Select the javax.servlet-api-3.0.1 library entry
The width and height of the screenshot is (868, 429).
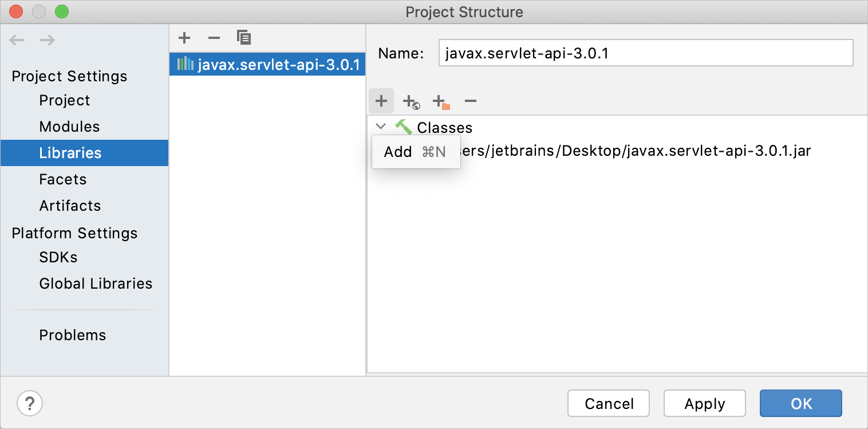tap(267, 65)
